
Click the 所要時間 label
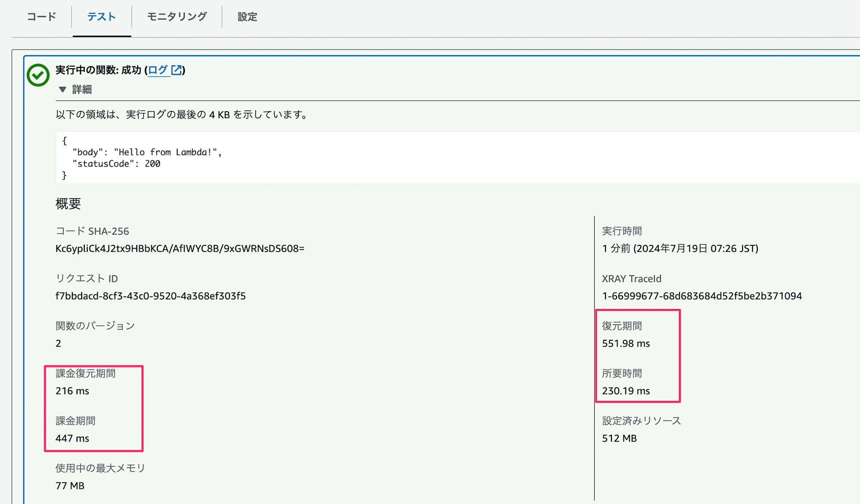click(x=622, y=373)
